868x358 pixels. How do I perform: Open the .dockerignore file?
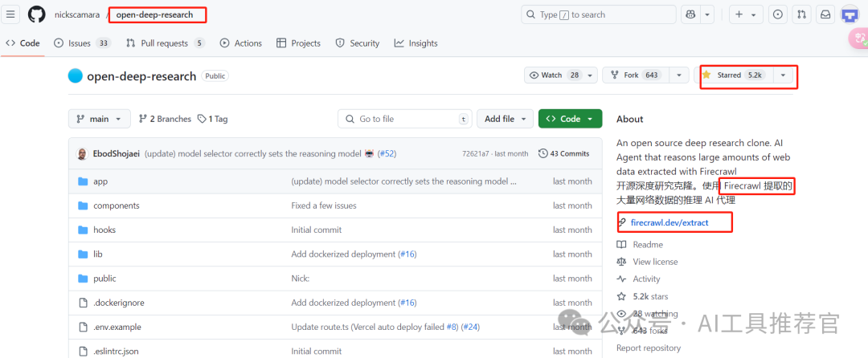[119, 303]
